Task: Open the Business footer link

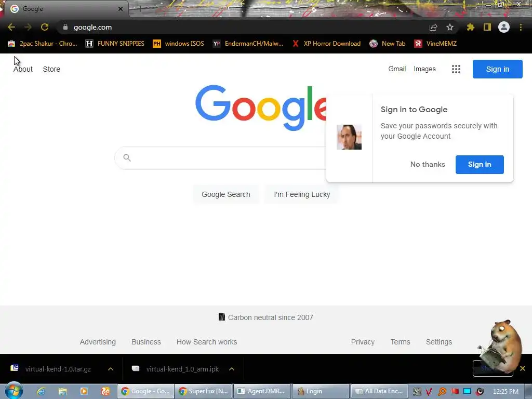Action: [146, 342]
